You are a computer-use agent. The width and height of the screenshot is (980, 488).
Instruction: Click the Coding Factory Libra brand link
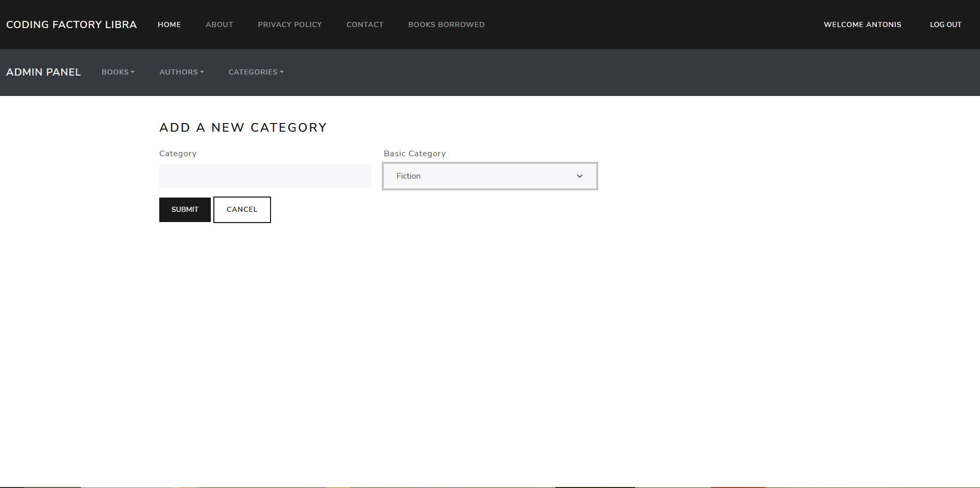(71, 25)
